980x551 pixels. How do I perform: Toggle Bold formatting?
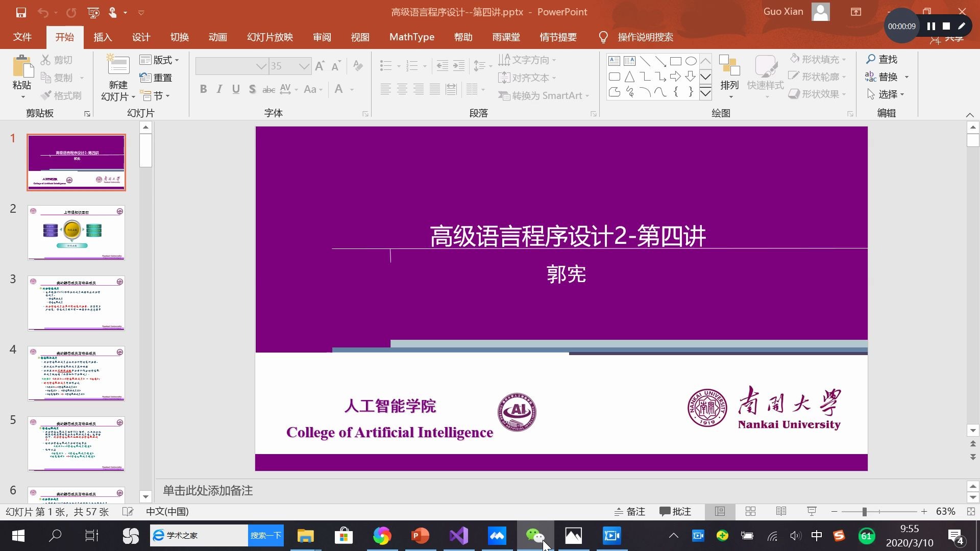tap(203, 89)
